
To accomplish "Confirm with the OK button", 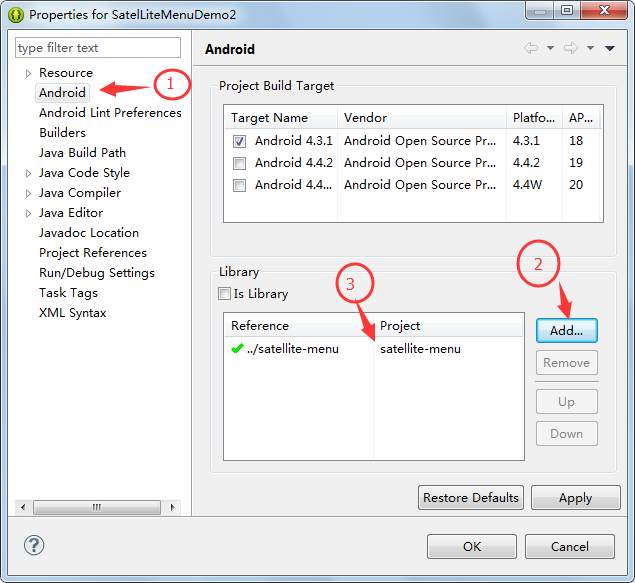I will tap(472, 547).
